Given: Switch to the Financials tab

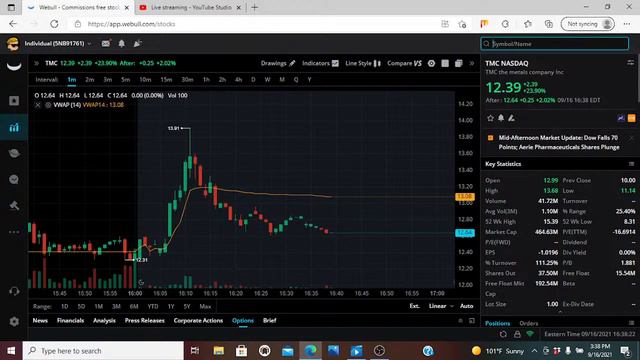Looking at the screenshot, I should click(x=70, y=320).
